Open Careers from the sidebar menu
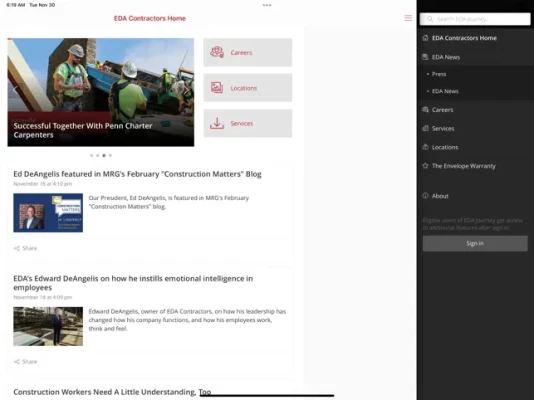Screen dimensions: 534x400 coord(475,110)
